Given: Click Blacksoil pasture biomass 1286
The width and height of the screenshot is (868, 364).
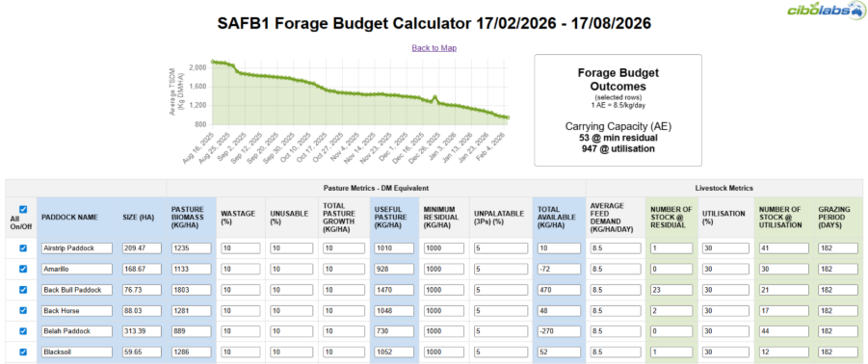Looking at the screenshot, I should 191,351.
